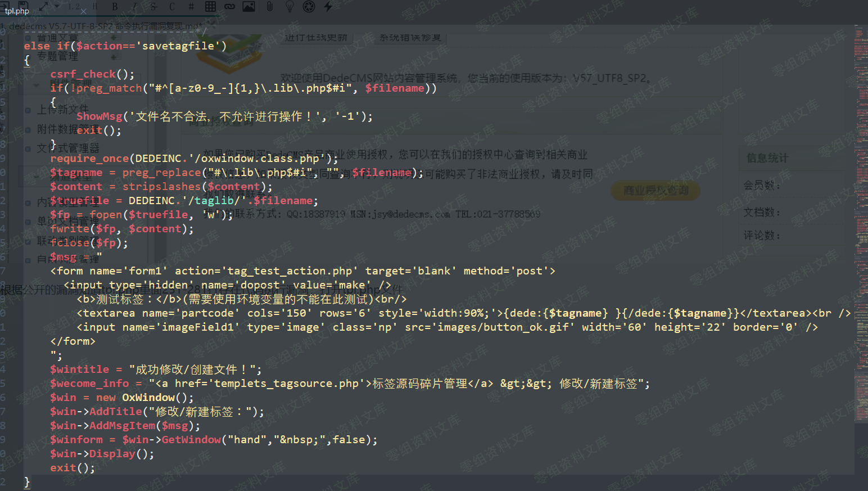Click the lightbulb icon in the toolbar
Image resolution: width=868 pixels, height=491 pixels.
coord(290,6)
